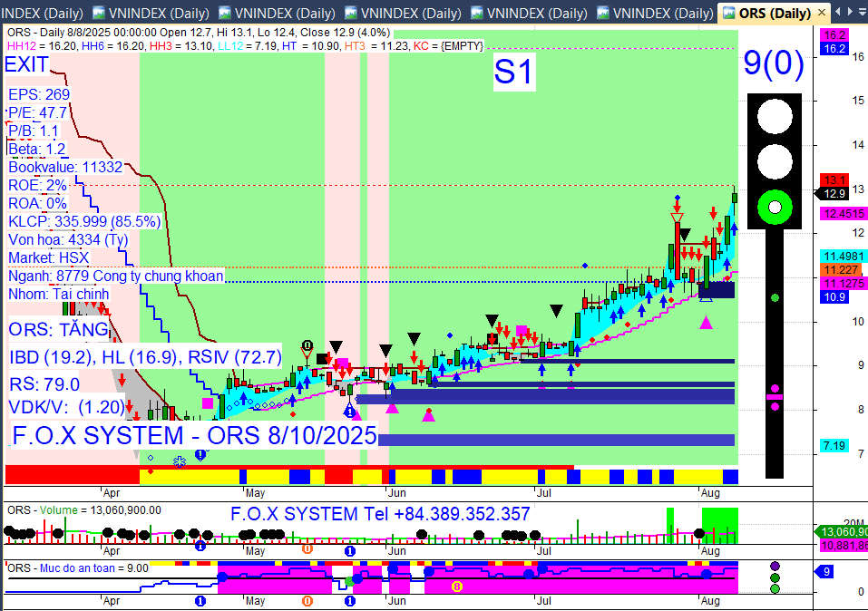Click the snowflake marker below April candles
This screenshot has width=868, height=611.
(180, 461)
